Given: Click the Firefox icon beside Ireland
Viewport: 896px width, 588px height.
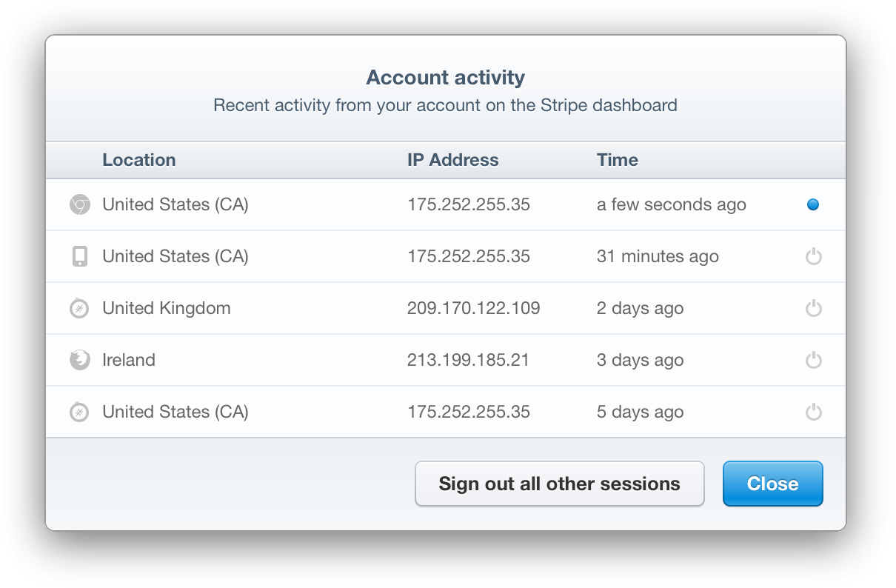Looking at the screenshot, I should click(79, 361).
